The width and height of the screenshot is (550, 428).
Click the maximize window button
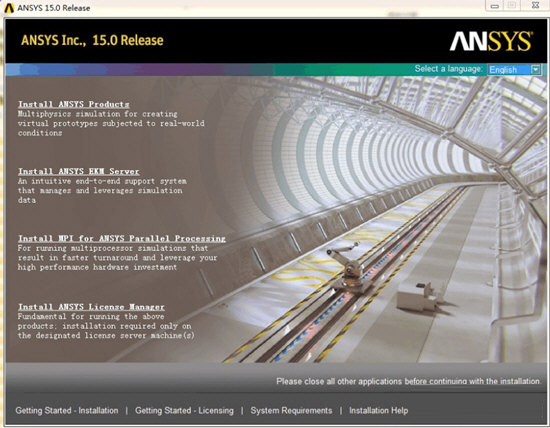tap(512, 5)
